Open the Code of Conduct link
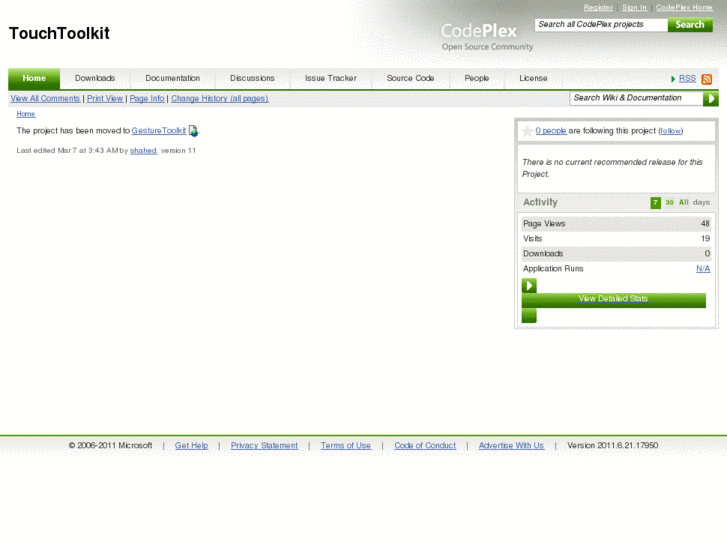Screen dimensions: 727x545 coord(425,446)
